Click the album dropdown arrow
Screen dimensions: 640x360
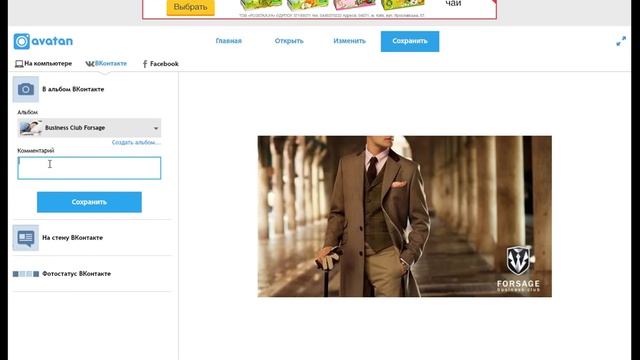tap(156, 128)
